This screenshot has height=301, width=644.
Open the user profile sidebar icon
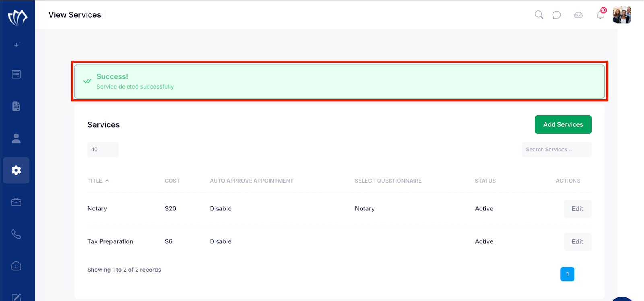coord(16,138)
